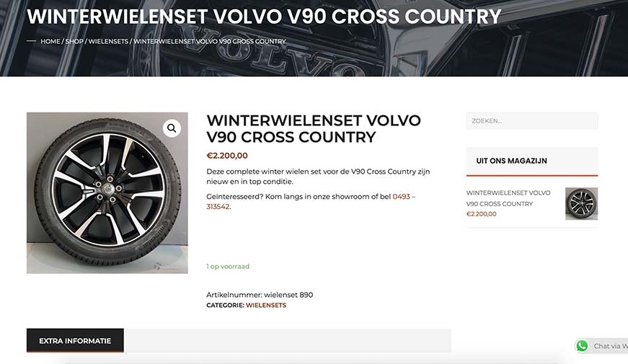The width and height of the screenshot is (628, 364).
Task: Click the Chat via WhatsApp button
Action: tap(601, 346)
